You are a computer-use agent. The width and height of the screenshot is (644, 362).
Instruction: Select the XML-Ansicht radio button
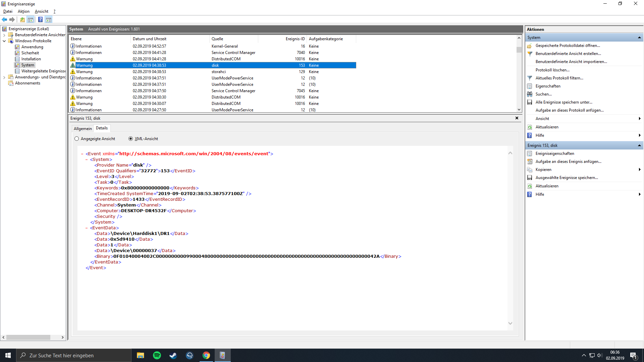point(131,139)
